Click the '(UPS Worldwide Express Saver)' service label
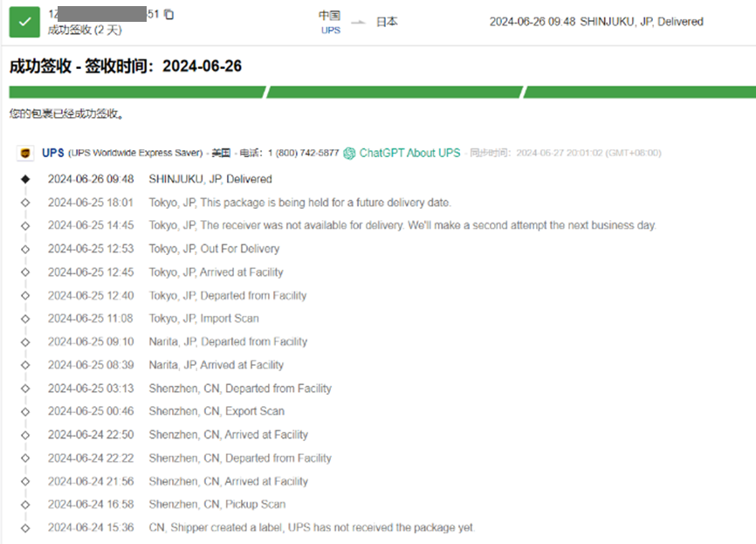 tap(135, 153)
